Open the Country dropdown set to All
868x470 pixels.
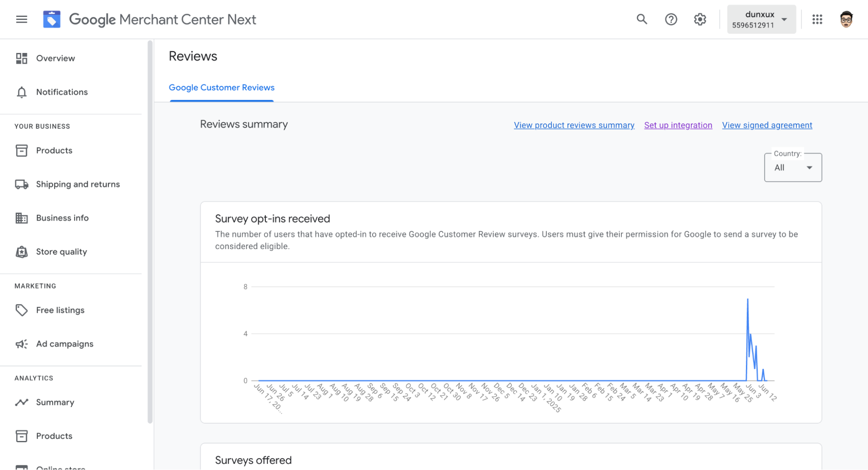[793, 168]
